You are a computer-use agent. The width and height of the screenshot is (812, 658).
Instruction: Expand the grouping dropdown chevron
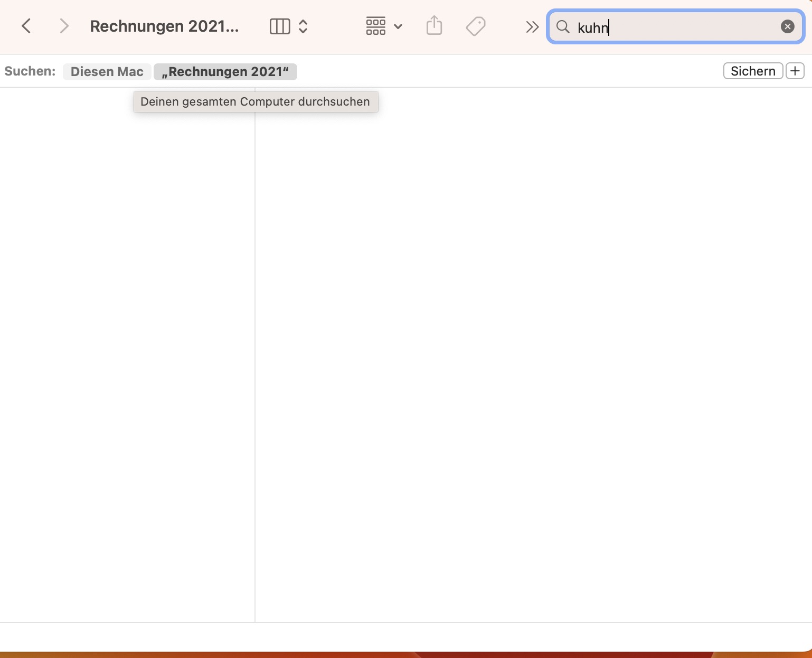pyautogui.click(x=399, y=26)
